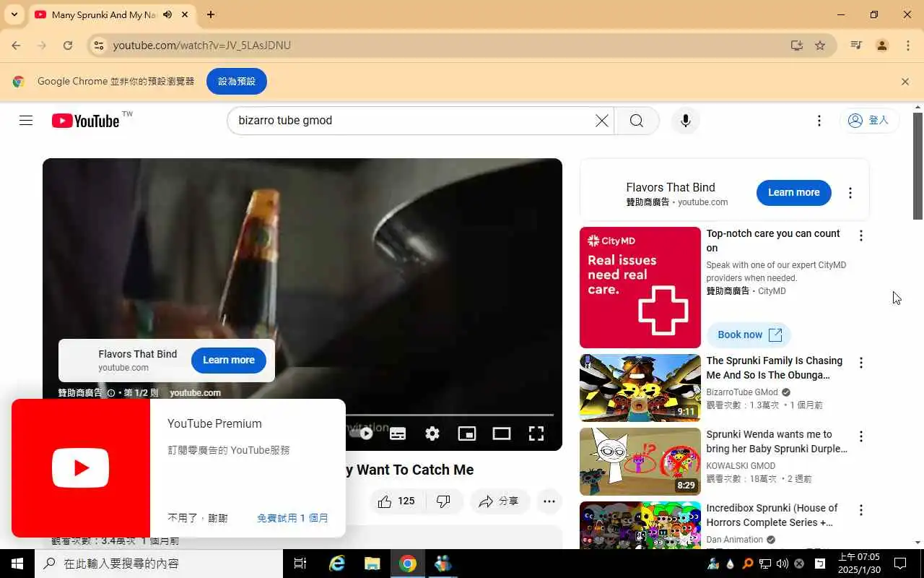Toggle subtitles/closed captions in the player
This screenshot has width=924, height=578.
point(398,433)
